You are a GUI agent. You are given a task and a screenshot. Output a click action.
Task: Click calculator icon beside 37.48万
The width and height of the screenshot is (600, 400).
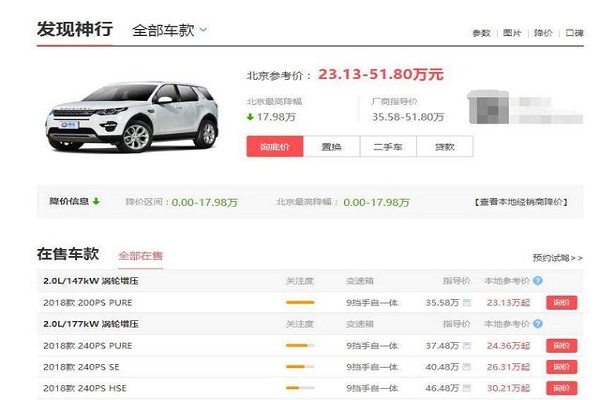[x=466, y=346]
